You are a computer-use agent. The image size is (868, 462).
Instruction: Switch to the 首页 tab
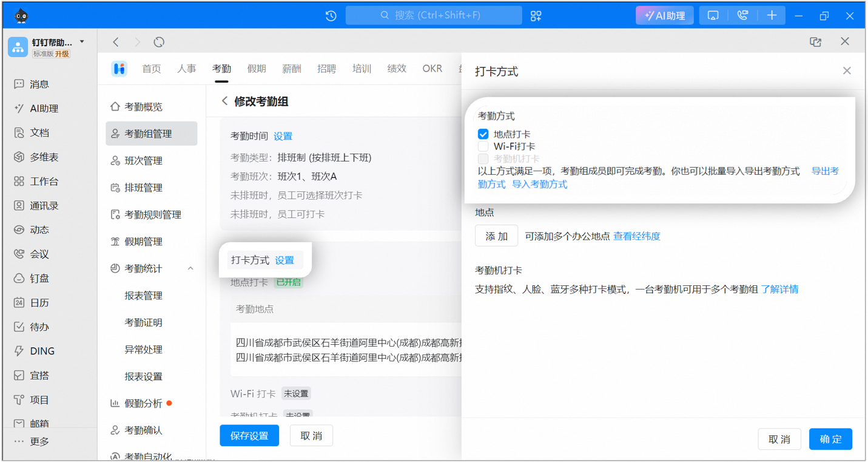[x=152, y=69]
